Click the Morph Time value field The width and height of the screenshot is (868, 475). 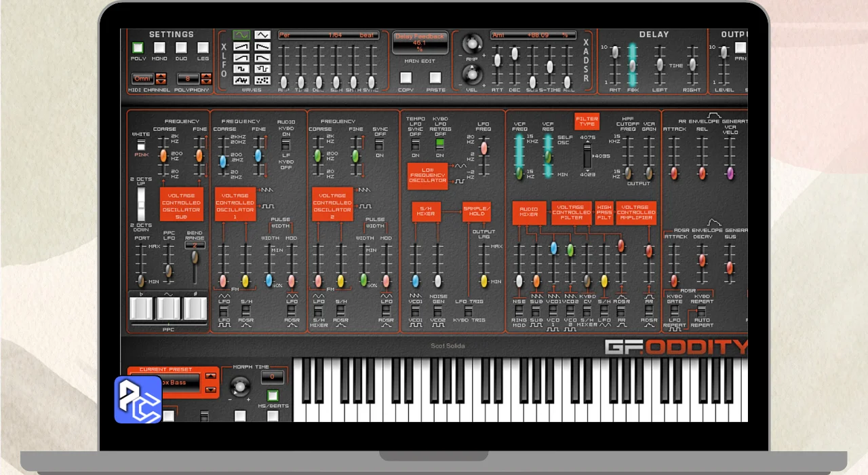click(272, 377)
